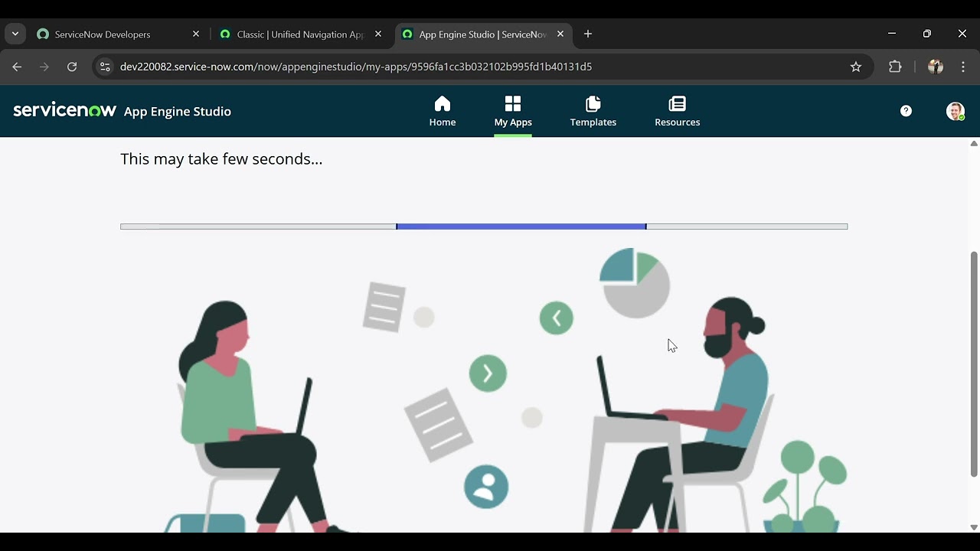Bookmark this page with the star icon

click(x=856, y=67)
